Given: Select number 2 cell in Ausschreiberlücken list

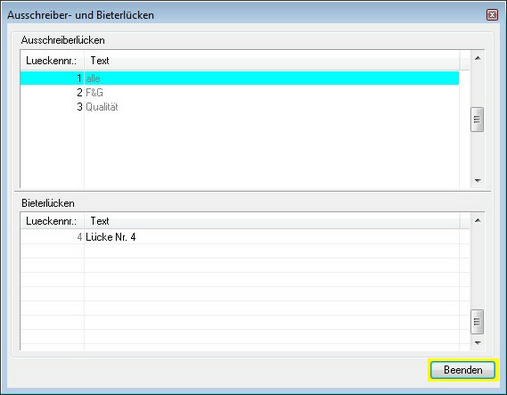Looking at the screenshot, I should click(x=52, y=92).
